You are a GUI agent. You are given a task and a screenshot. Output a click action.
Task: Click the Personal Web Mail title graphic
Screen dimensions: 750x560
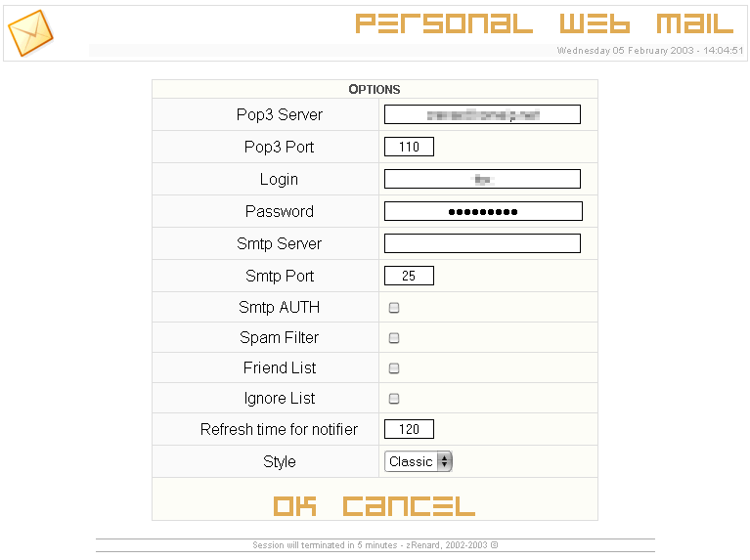coord(545,23)
